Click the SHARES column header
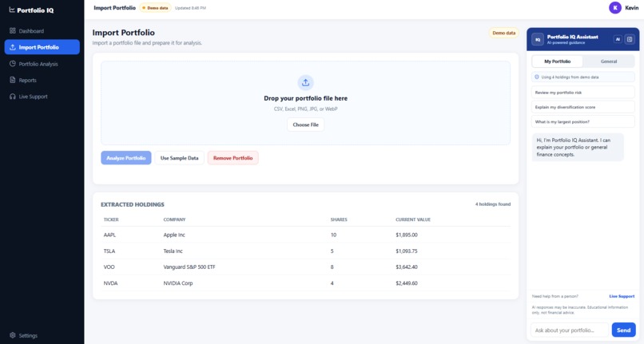This screenshot has width=644, height=344. 339,219
